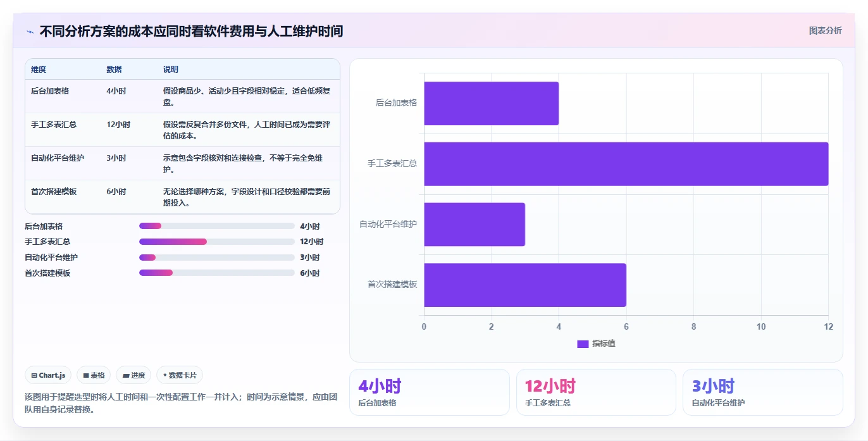This screenshot has height=441, width=868.
Task: Click the purple legend swatch for 指标值
Action: (x=583, y=344)
